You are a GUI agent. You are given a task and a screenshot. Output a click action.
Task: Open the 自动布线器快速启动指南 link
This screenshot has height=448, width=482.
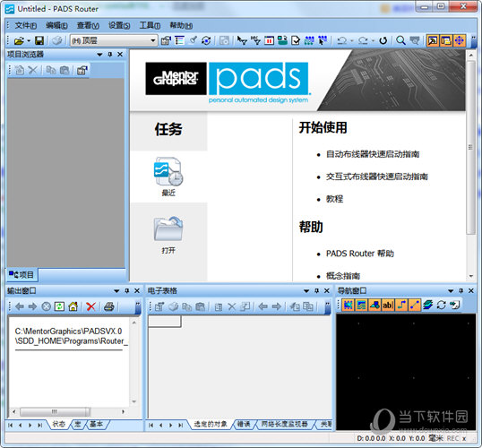373,154
